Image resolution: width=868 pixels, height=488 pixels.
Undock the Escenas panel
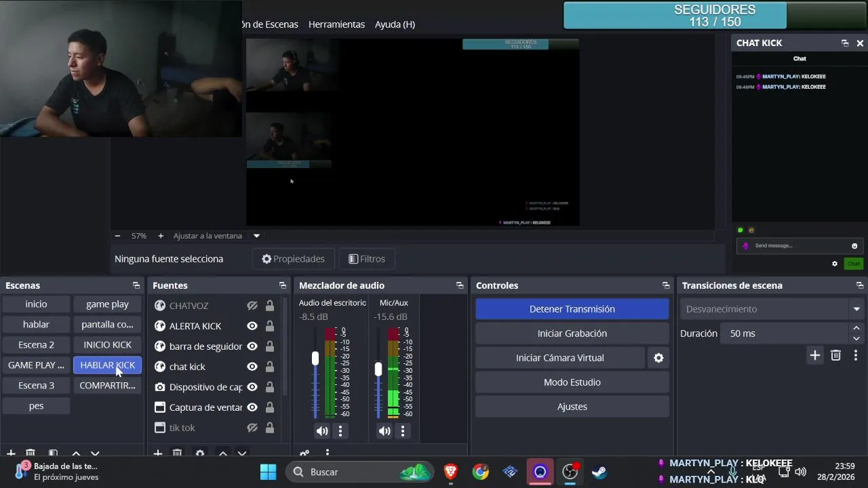[x=136, y=285]
